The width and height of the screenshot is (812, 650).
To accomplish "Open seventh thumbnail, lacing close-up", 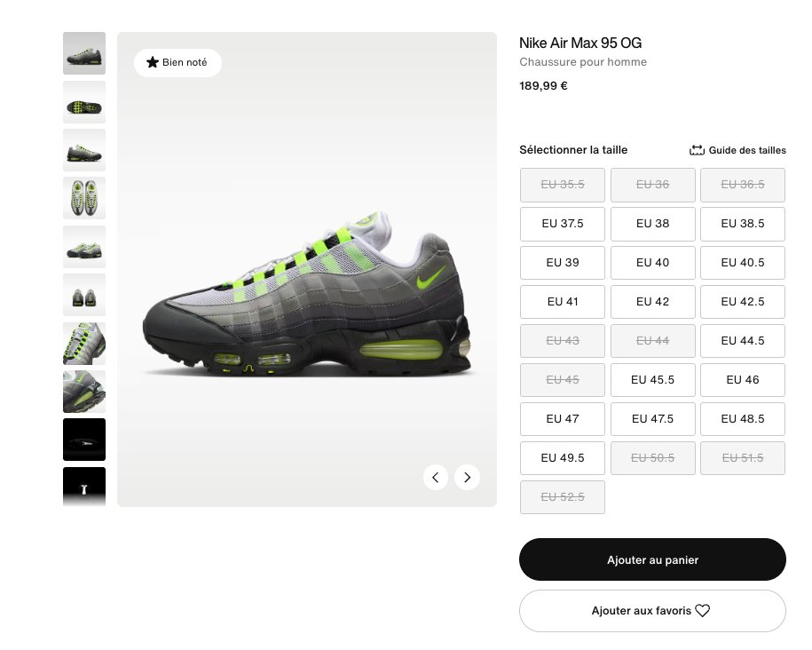I will (84, 344).
